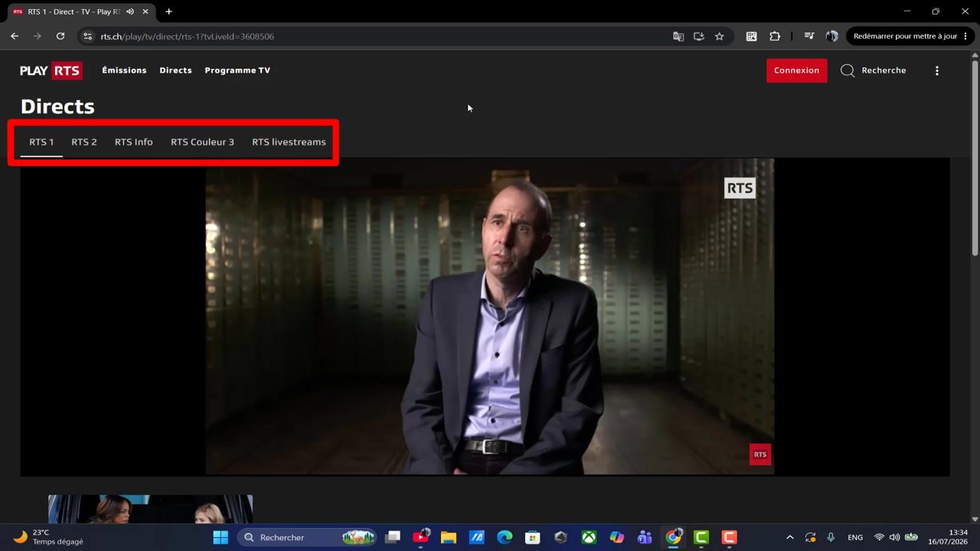Show hidden system tray icons
The width and height of the screenshot is (980, 551).
pos(790,537)
